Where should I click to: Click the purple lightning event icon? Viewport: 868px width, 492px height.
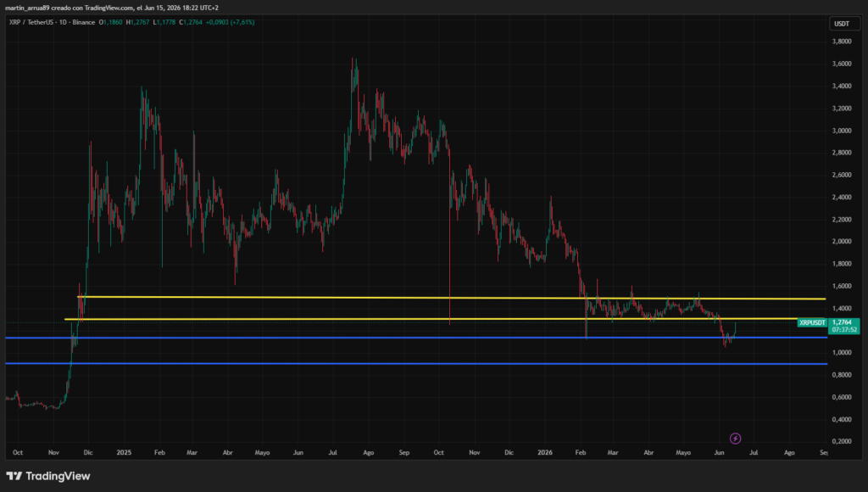(735, 439)
